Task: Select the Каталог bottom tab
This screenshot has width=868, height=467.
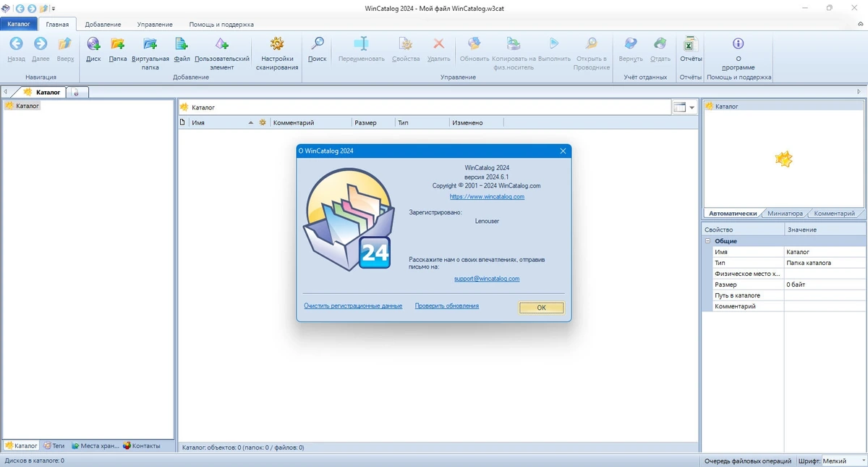Action: coord(21,445)
